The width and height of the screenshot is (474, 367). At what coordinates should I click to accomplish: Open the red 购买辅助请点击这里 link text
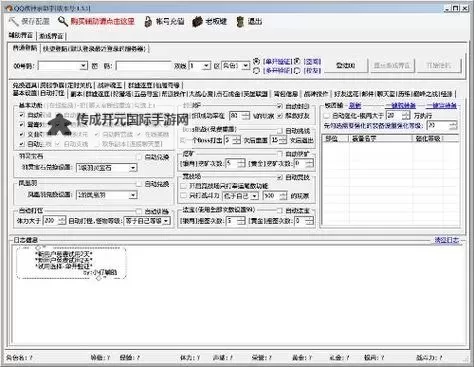[103, 22]
